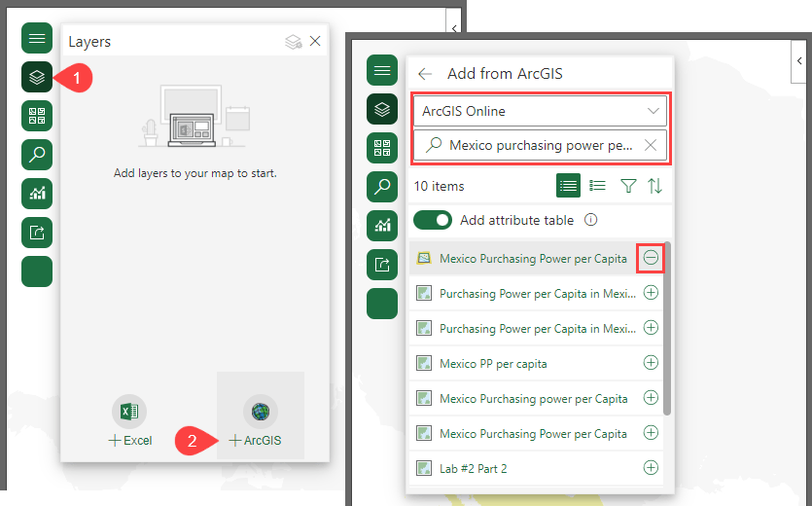The image size is (812, 506).
Task: Switch to compact list view
Action: 568,186
